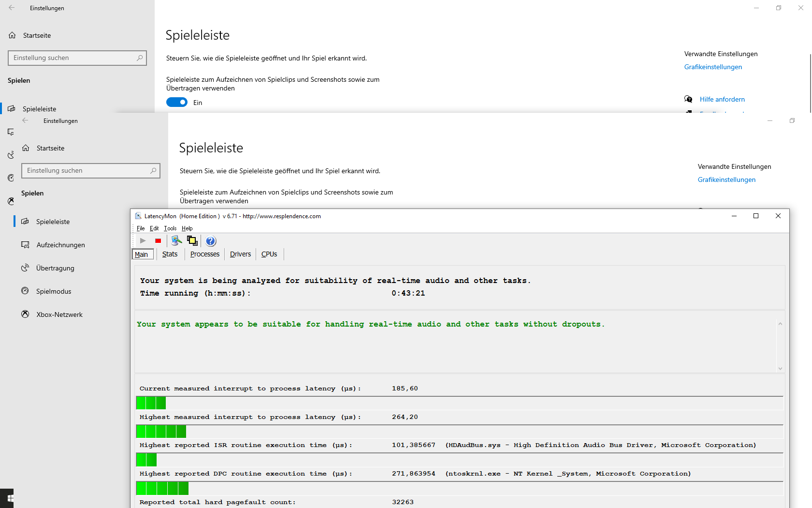This screenshot has width=812, height=508.
Task: Click 'Verwandte Einstellungen' heading in the rear Settings window
Action: 721,54
